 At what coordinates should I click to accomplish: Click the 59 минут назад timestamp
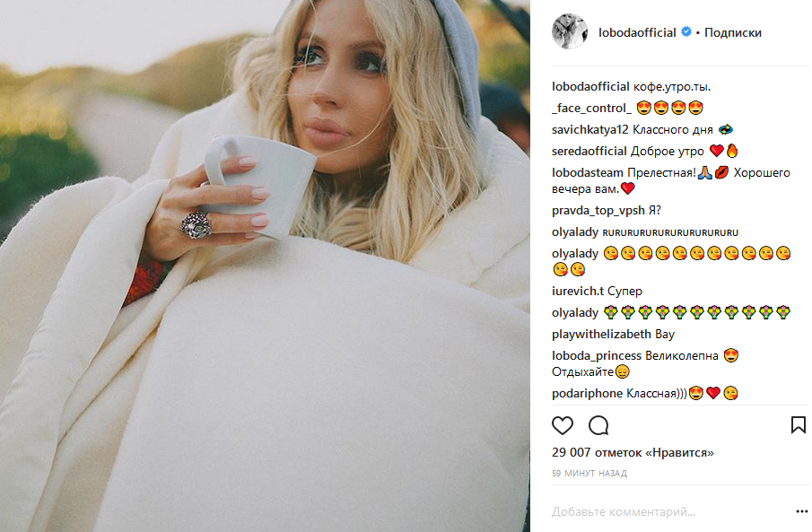point(589,473)
